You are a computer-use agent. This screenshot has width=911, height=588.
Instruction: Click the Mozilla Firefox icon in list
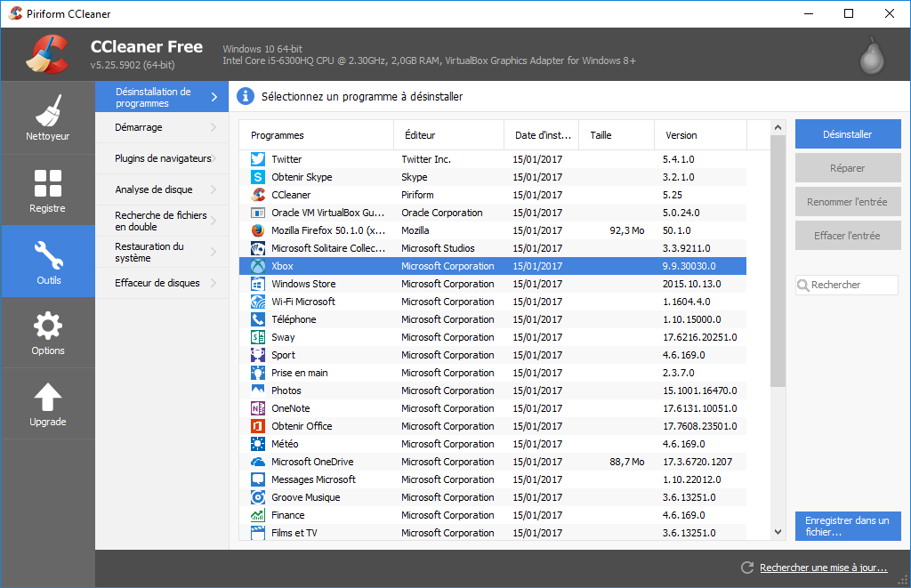[258, 230]
